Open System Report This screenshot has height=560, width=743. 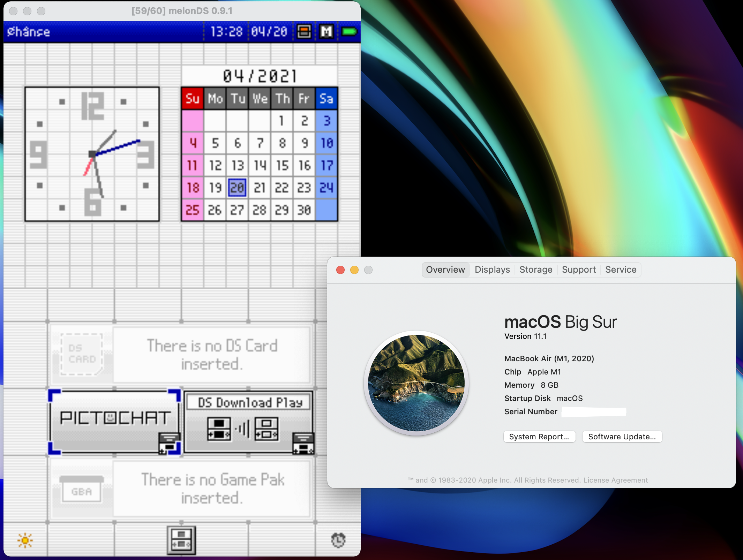[539, 437]
